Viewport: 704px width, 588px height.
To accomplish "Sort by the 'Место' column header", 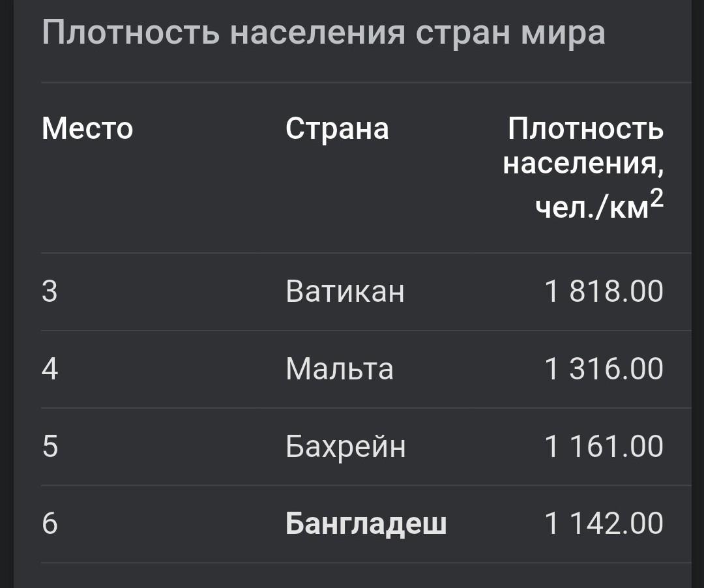I will tap(87, 128).
